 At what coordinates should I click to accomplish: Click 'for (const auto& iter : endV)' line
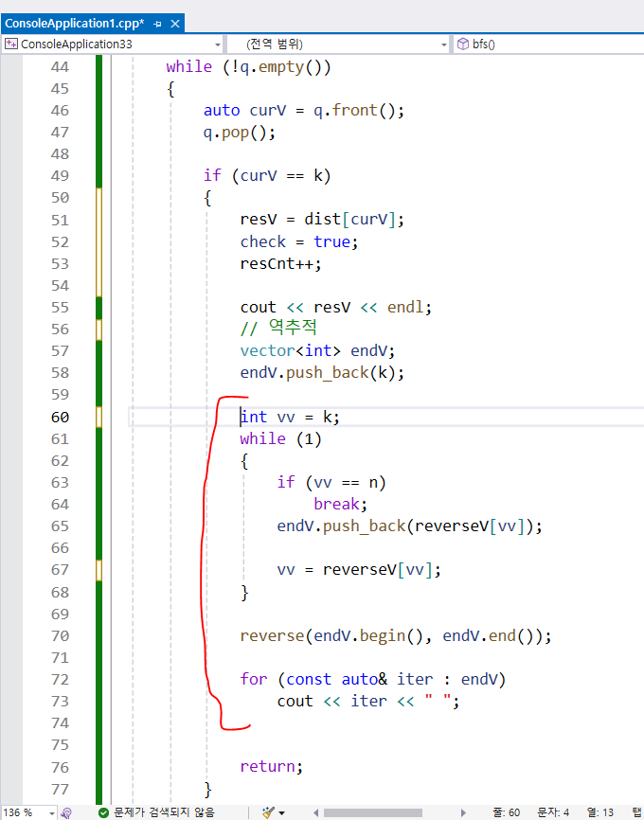tap(373, 680)
